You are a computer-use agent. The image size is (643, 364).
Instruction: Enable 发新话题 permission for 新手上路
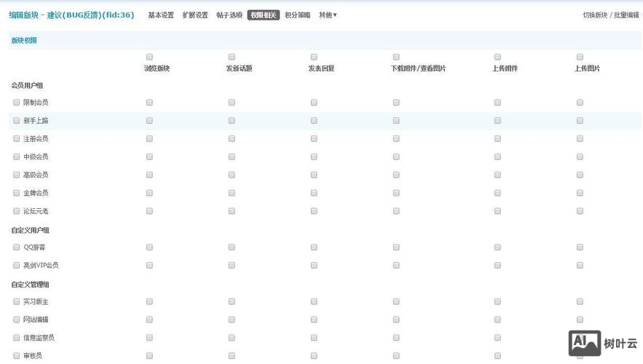click(x=232, y=121)
